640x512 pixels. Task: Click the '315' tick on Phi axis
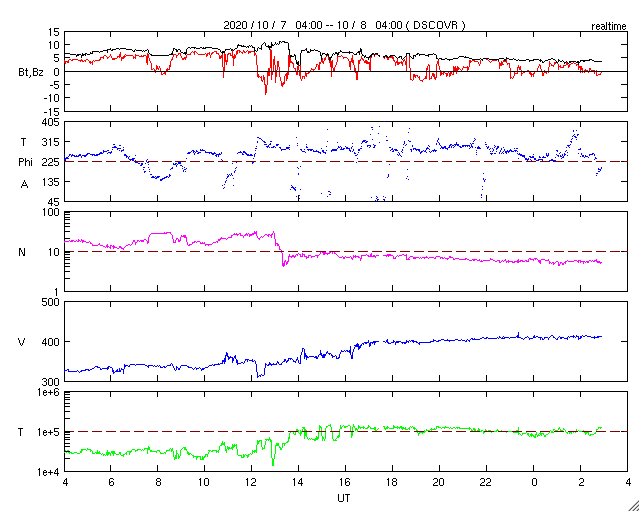tap(51, 142)
